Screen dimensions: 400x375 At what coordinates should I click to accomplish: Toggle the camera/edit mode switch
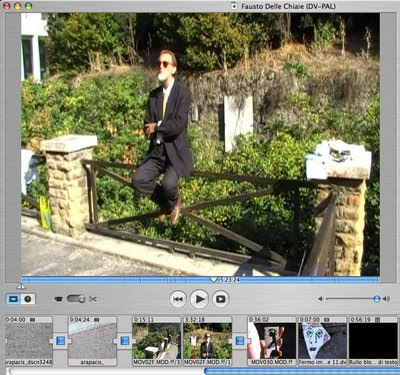coord(76,299)
